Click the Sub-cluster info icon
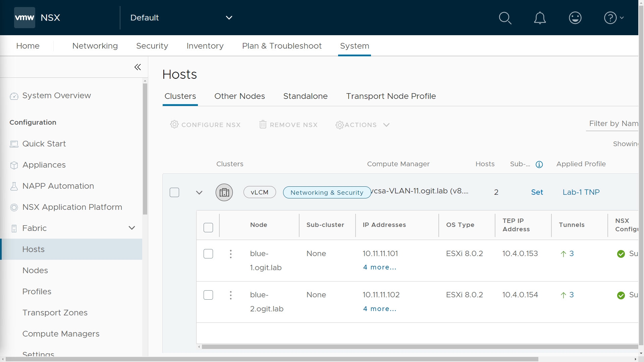Screen dimensions: 644x362 (x=539, y=164)
